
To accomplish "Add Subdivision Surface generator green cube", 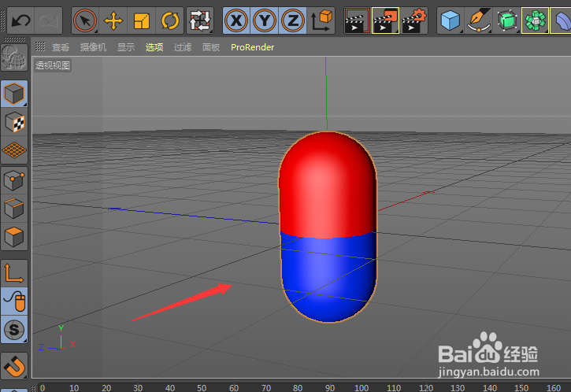I will pos(507,20).
